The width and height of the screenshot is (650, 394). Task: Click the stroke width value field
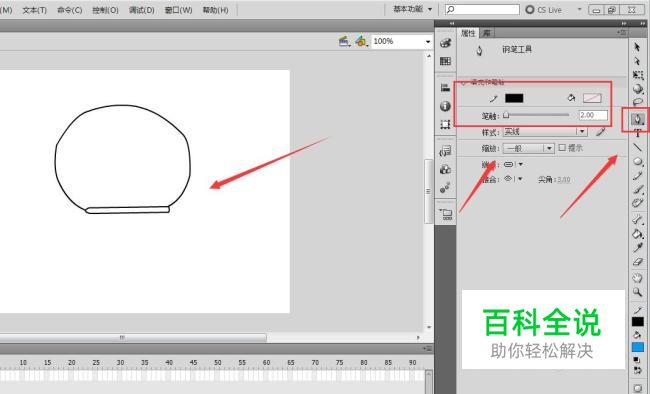pyautogui.click(x=593, y=115)
